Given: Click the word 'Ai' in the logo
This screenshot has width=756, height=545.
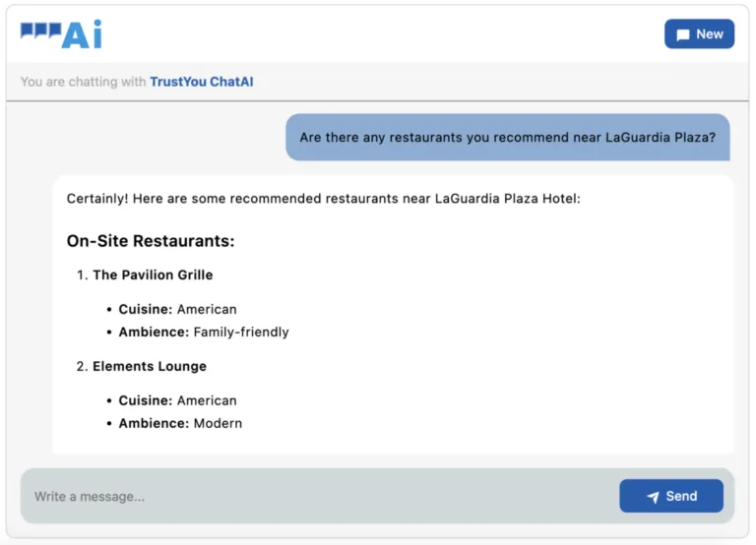Looking at the screenshot, I should (82, 35).
